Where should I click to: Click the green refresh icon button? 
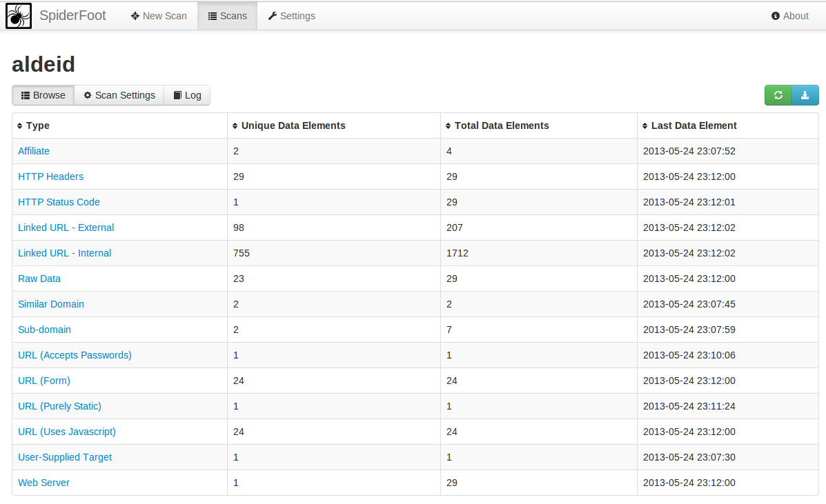(778, 95)
